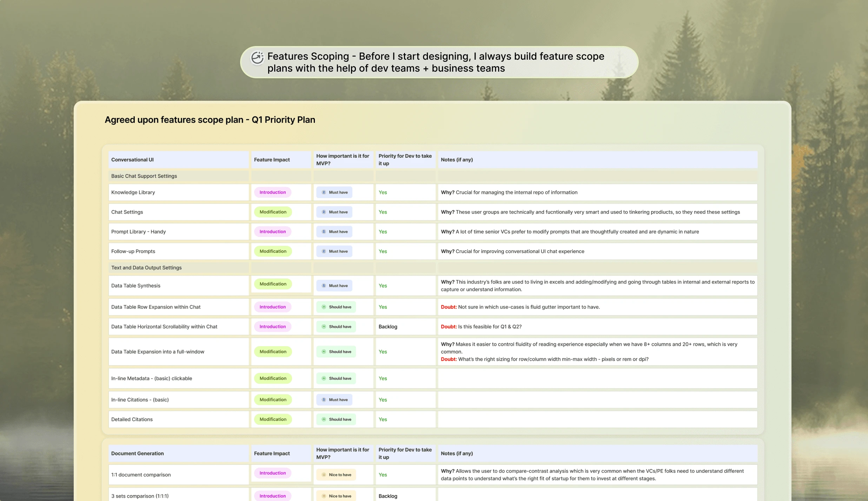Click Must have icon in In-line Citations row
The height and width of the screenshot is (501, 868).
coord(324,400)
